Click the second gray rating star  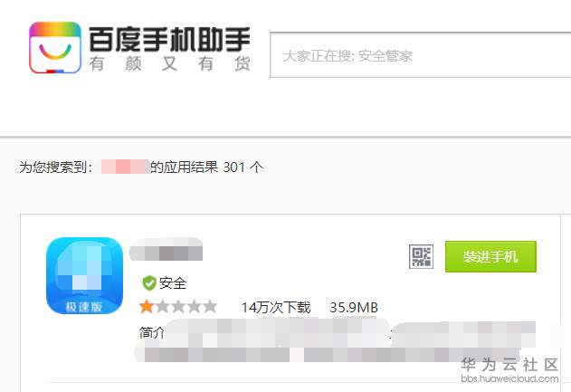tap(162, 307)
